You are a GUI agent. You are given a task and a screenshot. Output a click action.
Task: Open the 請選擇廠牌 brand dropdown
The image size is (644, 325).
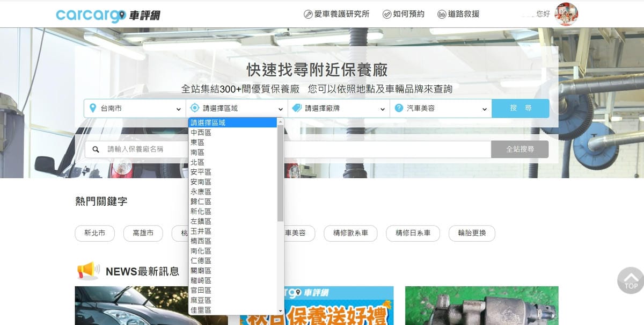coord(339,109)
